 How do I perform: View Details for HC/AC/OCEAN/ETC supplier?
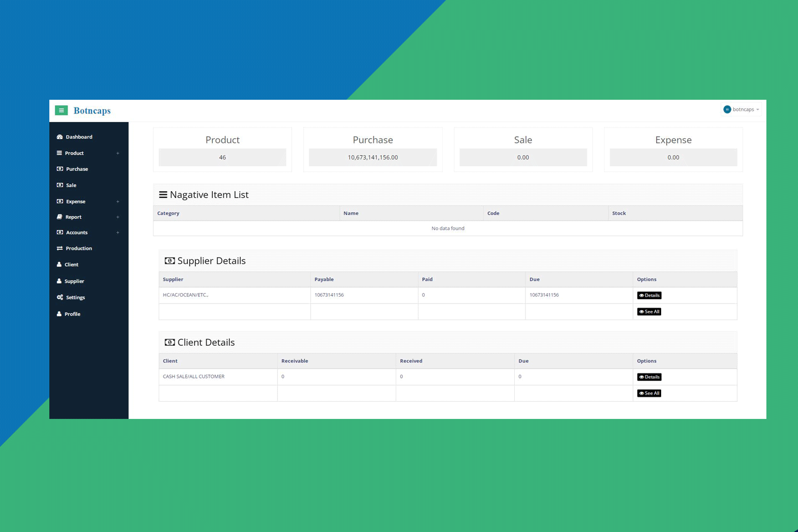click(649, 295)
